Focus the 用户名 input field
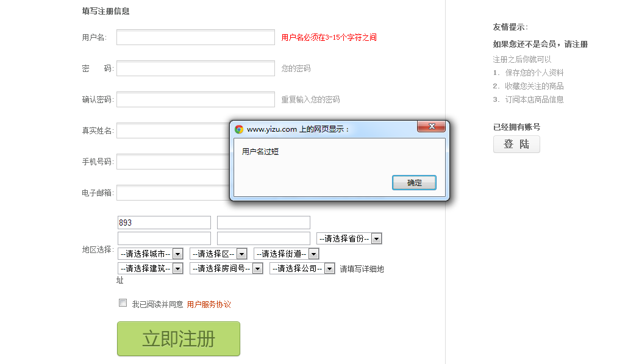 (196, 37)
